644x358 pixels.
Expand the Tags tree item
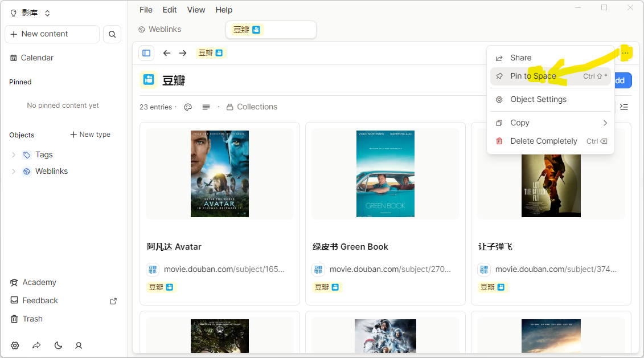[14, 154]
